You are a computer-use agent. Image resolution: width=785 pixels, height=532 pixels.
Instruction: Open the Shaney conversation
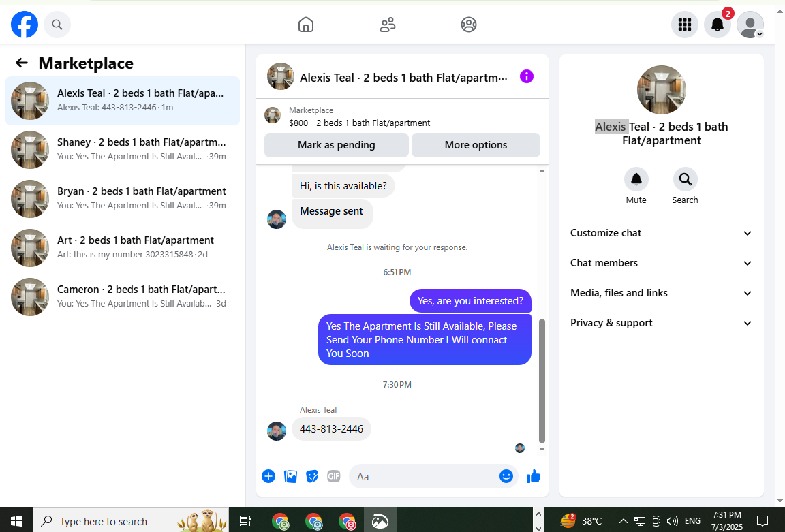pyautogui.click(x=123, y=150)
